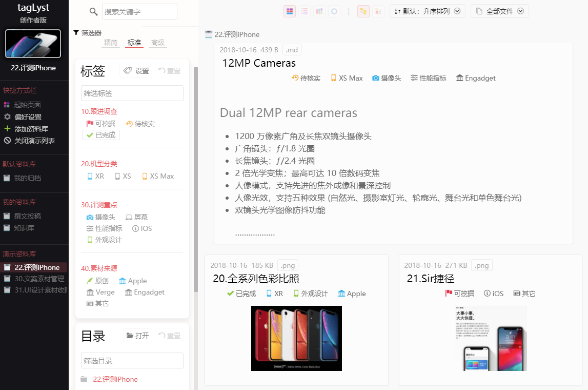The height and width of the screenshot is (390, 588).
Task: Click the camera 摄像头 tag on 12MP Cameras card
Action: [387, 78]
